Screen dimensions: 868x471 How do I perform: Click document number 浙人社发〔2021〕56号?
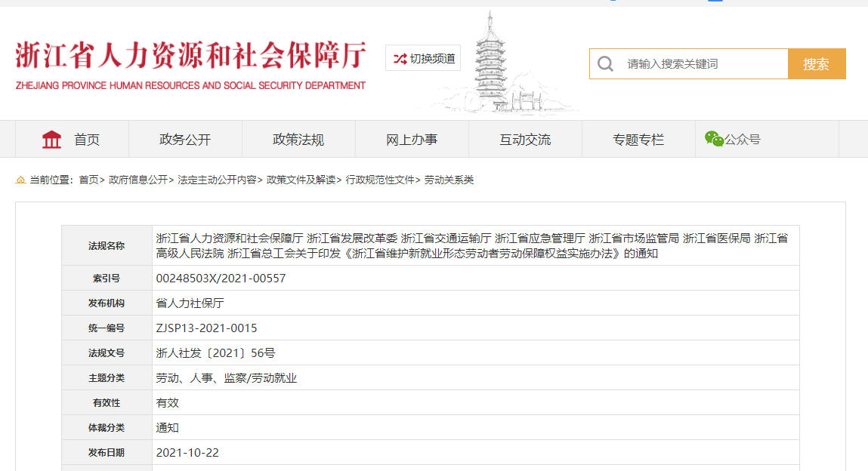pyautogui.click(x=215, y=352)
